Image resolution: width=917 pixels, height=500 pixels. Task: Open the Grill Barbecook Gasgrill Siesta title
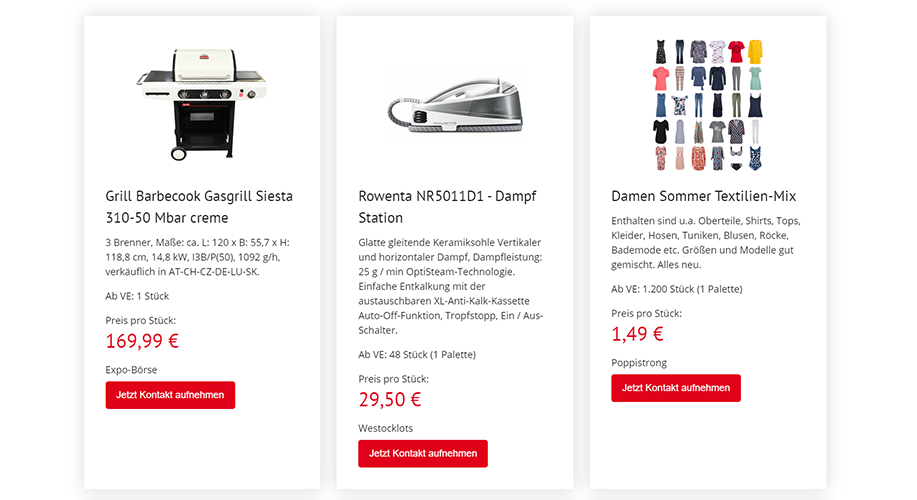(199, 206)
